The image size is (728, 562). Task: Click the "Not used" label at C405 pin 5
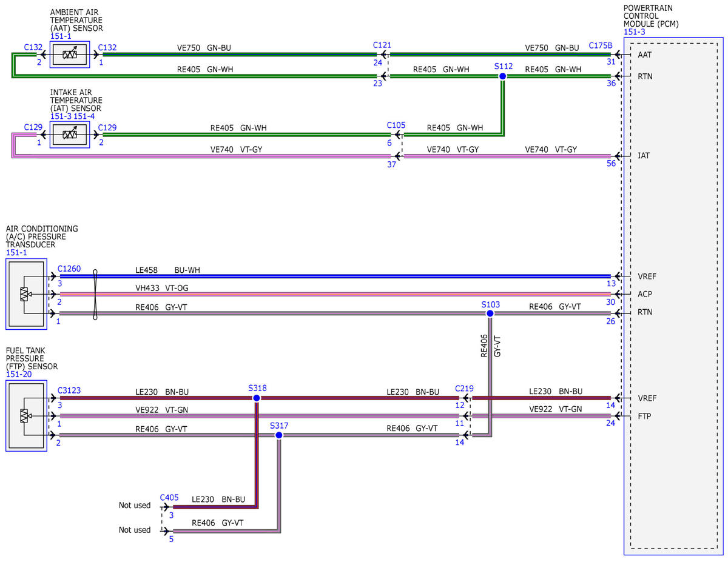[135, 530]
